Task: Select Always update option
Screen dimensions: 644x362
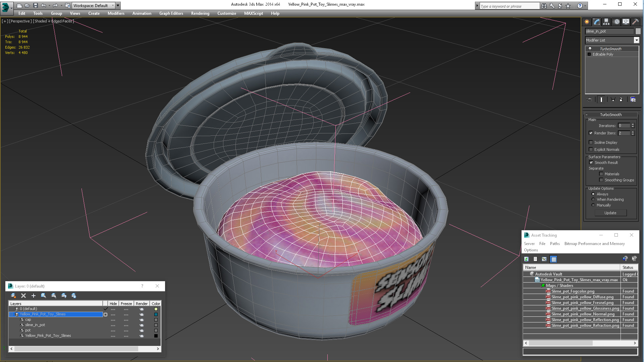Action: coord(593,194)
